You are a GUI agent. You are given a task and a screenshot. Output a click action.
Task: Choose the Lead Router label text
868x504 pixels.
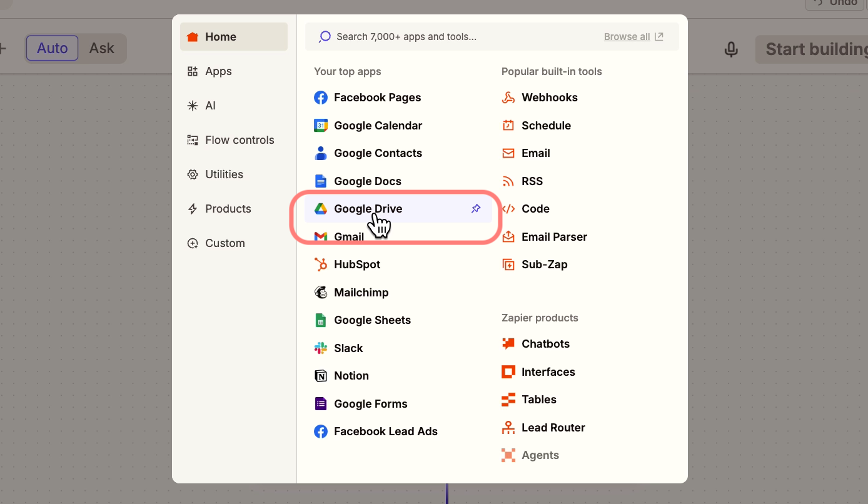coord(553,428)
